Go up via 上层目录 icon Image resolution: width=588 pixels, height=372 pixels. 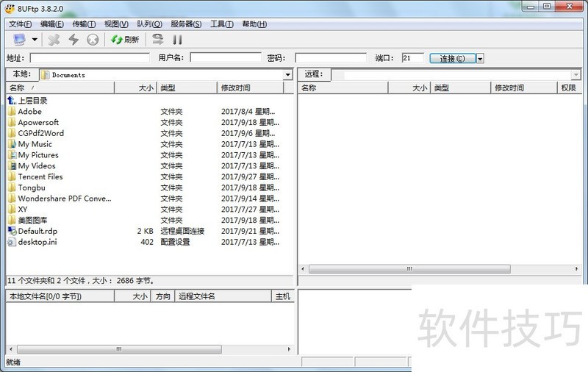coord(12,100)
